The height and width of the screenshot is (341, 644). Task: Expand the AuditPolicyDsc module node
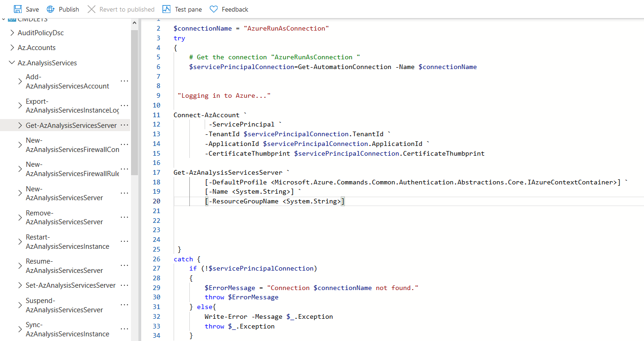pos(13,33)
